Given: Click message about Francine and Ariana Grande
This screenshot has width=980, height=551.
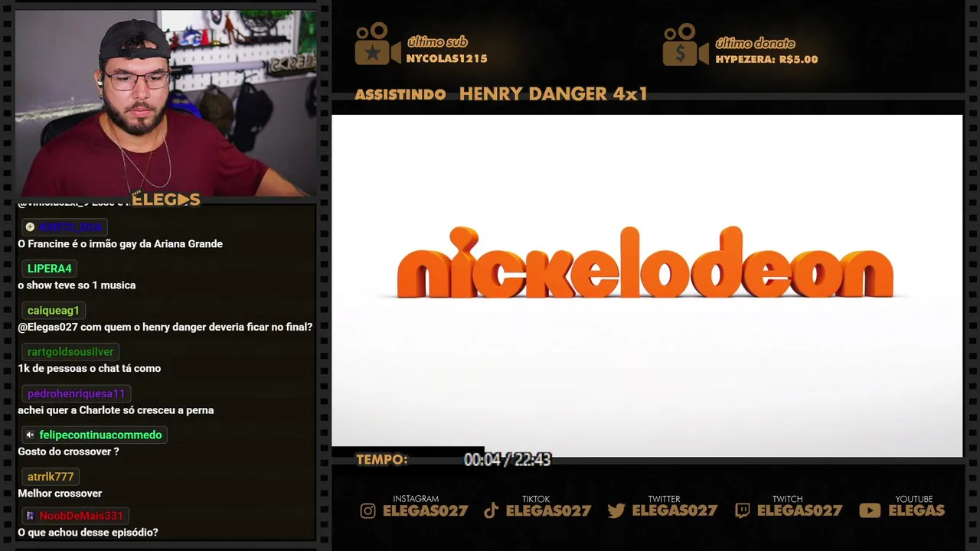Looking at the screenshot, I should pyautogui.click(x=120, y=244).
